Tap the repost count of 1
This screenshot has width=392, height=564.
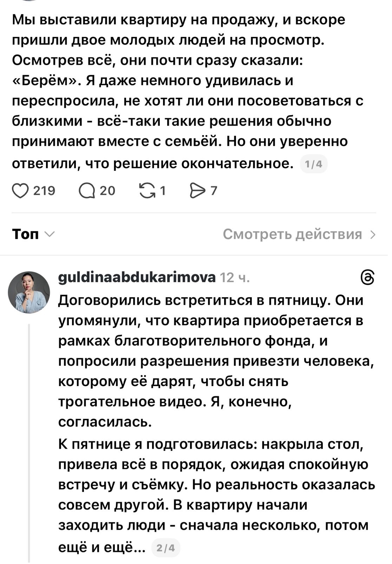(163, 191)
